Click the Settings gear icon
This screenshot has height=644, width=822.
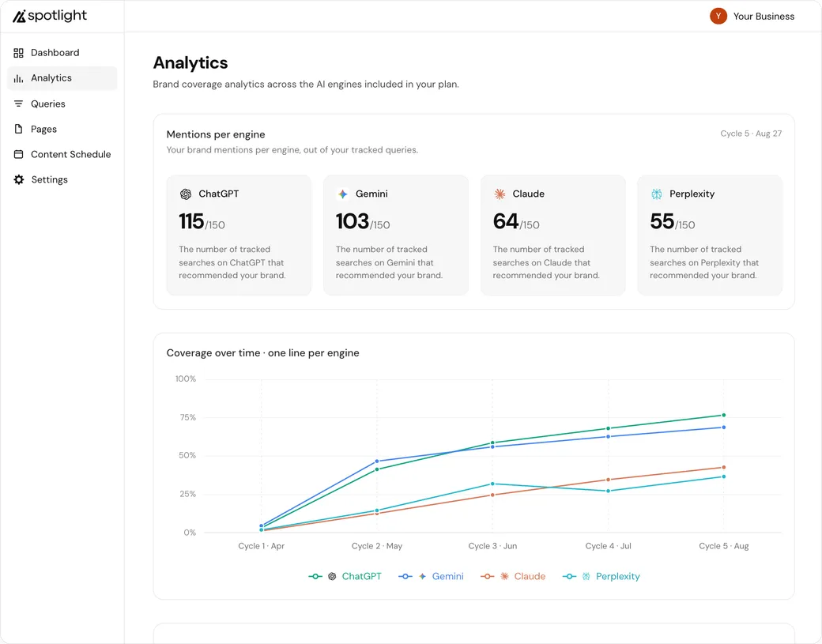coord(19,179)
